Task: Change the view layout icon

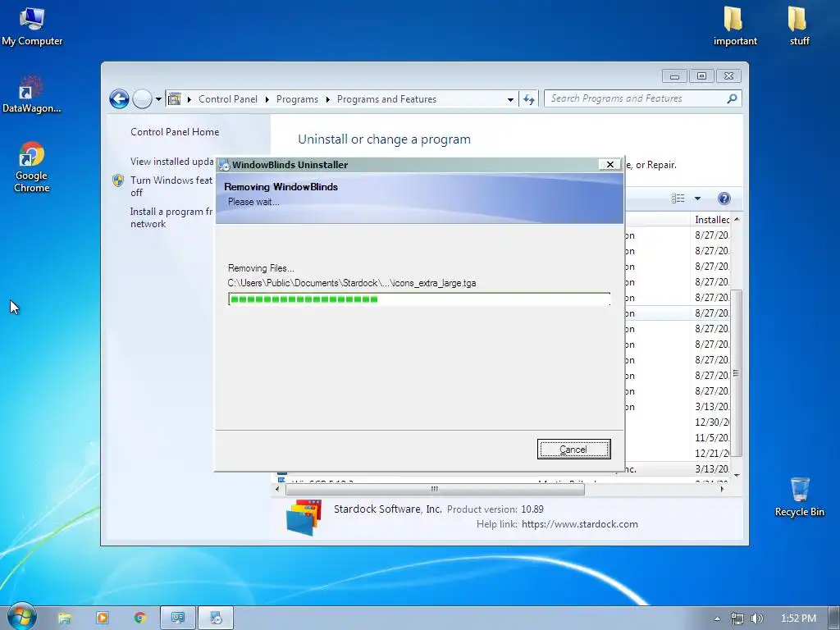Action: coord(678,199)
